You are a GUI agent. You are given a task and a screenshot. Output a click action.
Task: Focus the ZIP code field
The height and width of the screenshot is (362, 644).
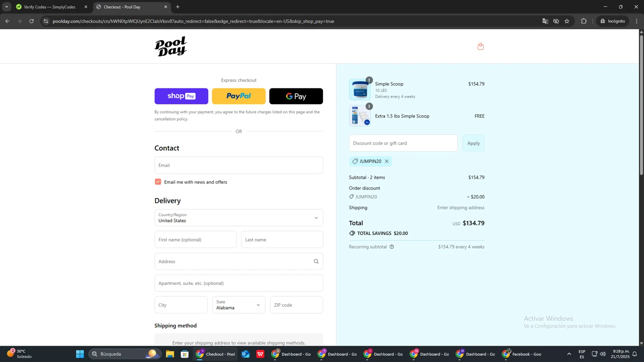pos(297,305)
